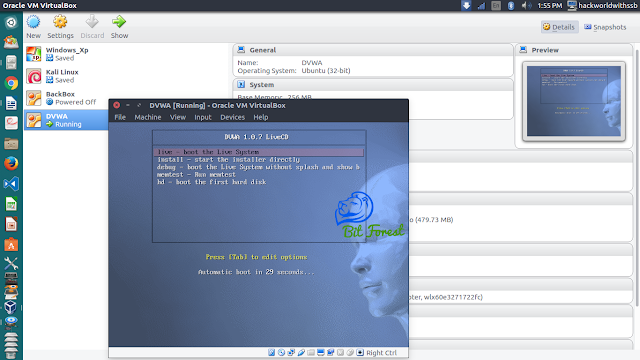Image resolution: width=640 pixels, height=360 pixels.
Task: Click the video capture status icon
Action: (x=330, y=352)
